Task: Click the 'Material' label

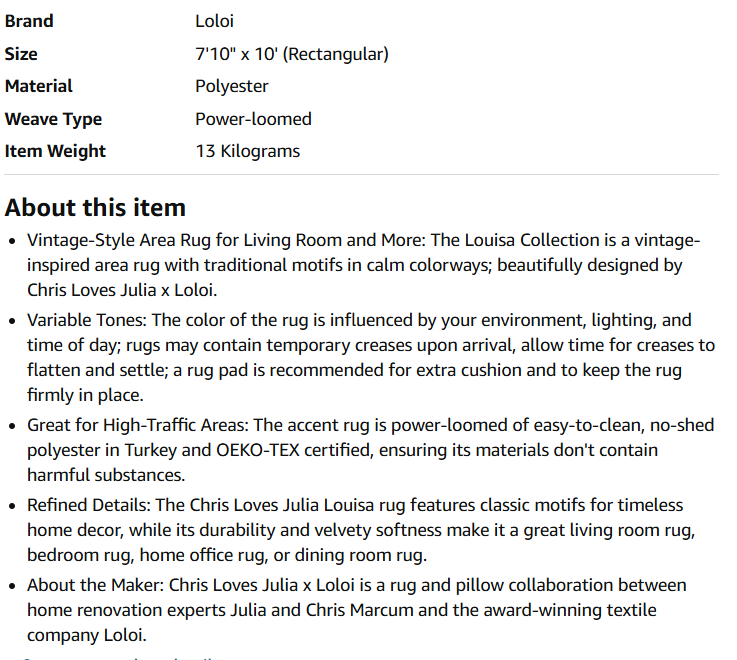Action: (39, 86)
